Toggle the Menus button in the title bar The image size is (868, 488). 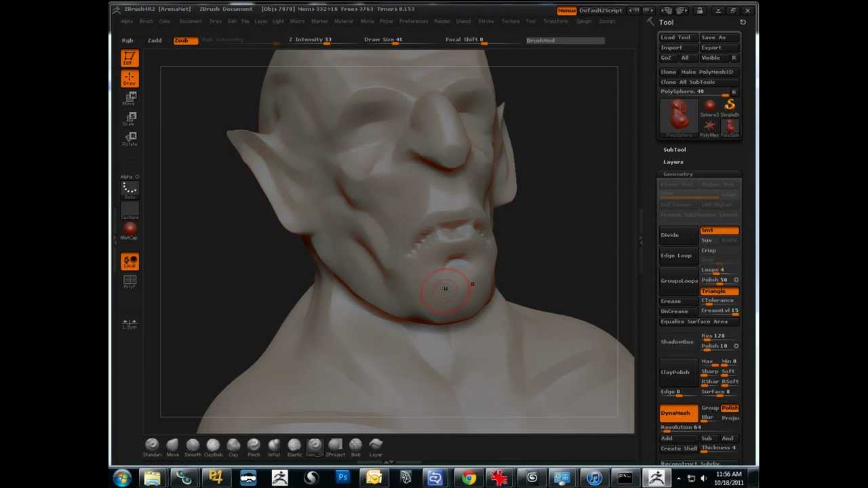click(567, 11)
